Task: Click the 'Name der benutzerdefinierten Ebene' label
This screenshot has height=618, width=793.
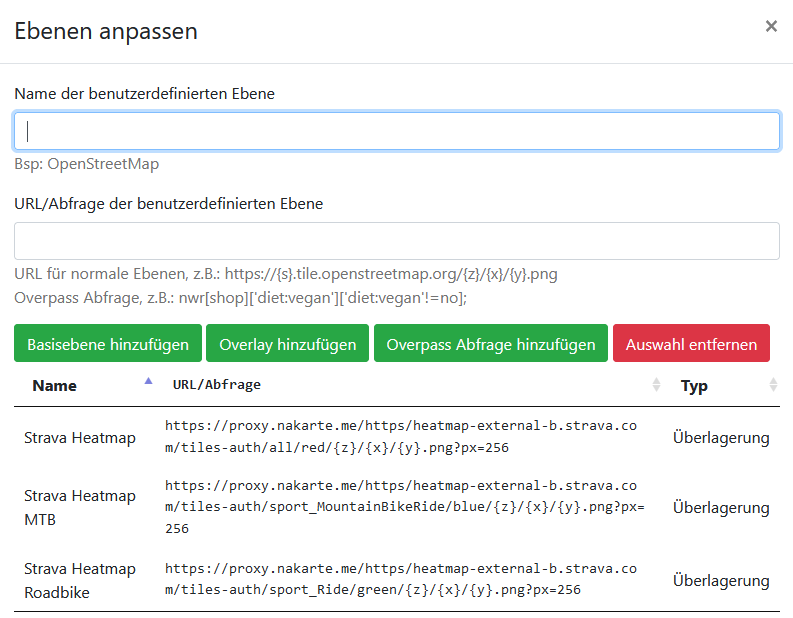Action: [x=145, y=94]
